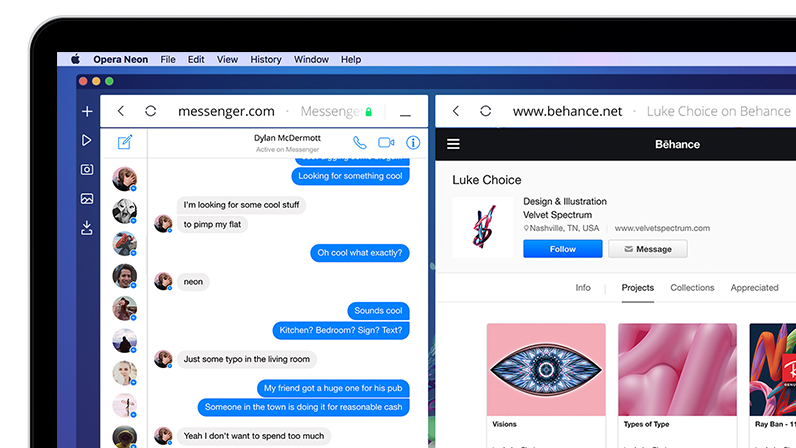This screenshot has width=796, height=448.
Task: Open the Behance hamburger menu
Action: pos(453,144)
